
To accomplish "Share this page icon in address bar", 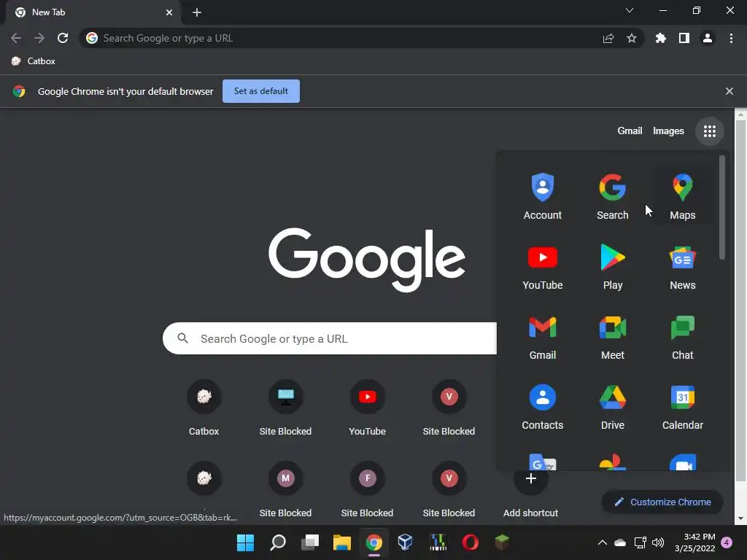I will point(608,38).
